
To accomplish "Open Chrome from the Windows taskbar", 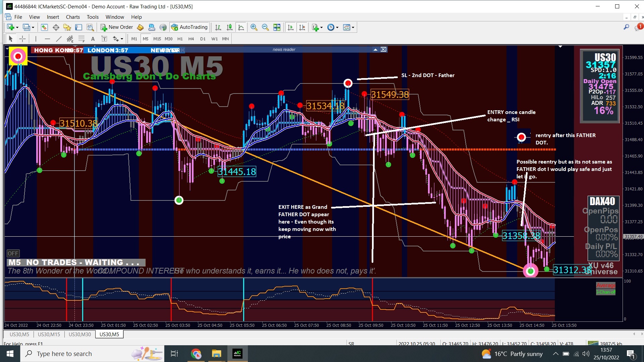I will coord(196,354).
